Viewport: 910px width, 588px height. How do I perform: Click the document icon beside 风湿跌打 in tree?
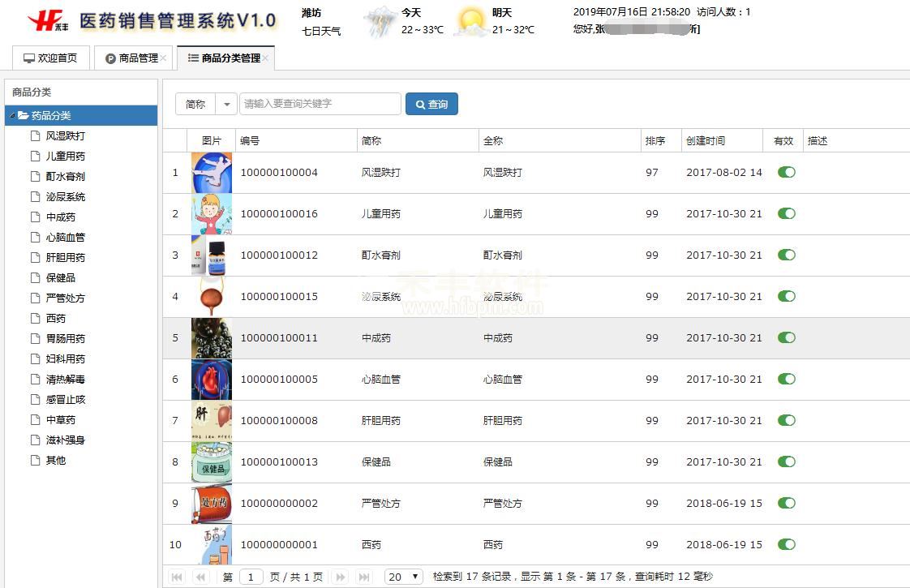click(x=35, y=136)
